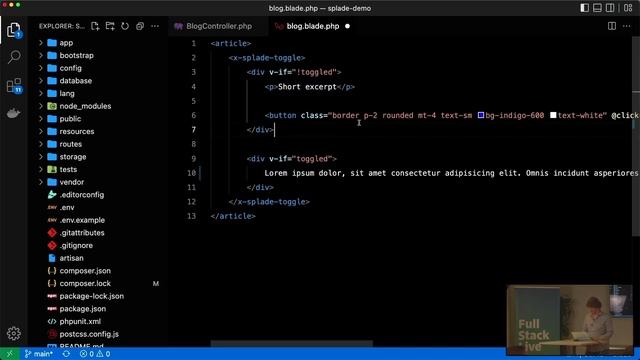Place cursor on 'Short excerpt' text
The image size is (640, 360).
pos(307,87)
